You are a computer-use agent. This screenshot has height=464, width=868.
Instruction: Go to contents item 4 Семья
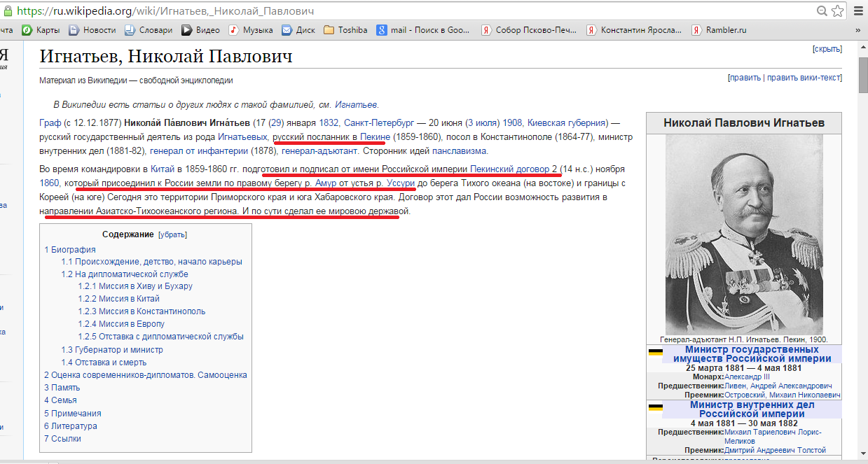[60, 400]
